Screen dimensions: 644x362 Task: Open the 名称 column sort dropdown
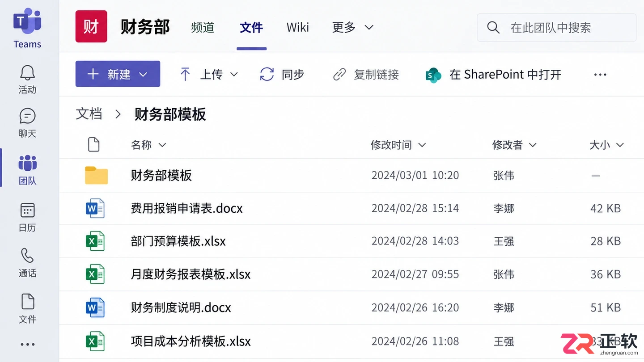(x=162, y=145)
